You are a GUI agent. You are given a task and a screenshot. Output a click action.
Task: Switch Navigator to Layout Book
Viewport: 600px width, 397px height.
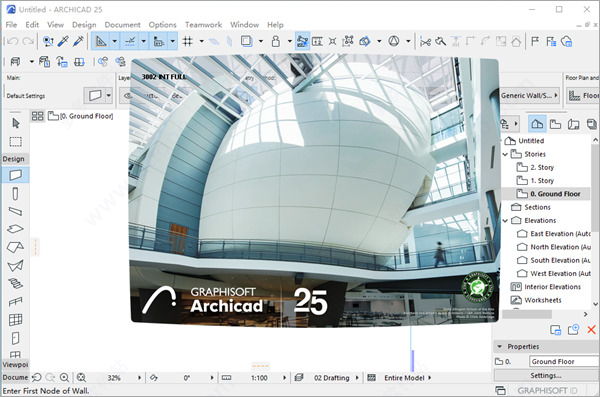tap(574, 124)
